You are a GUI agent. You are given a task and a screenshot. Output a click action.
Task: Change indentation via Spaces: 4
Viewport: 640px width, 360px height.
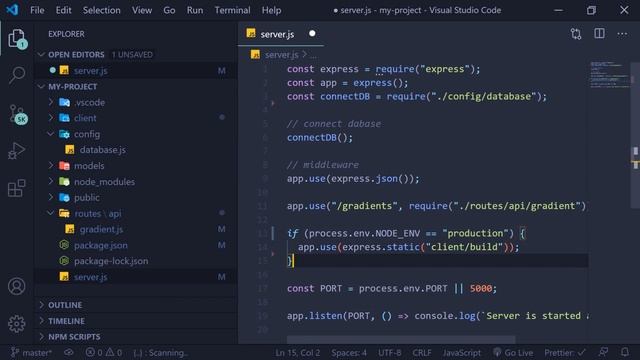point(349,353)
